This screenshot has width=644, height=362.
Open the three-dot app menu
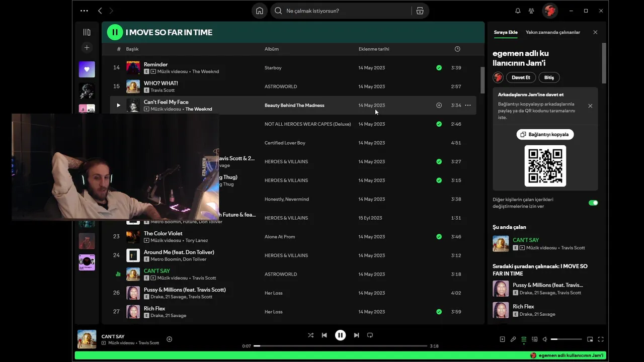[x=84, y=11]
